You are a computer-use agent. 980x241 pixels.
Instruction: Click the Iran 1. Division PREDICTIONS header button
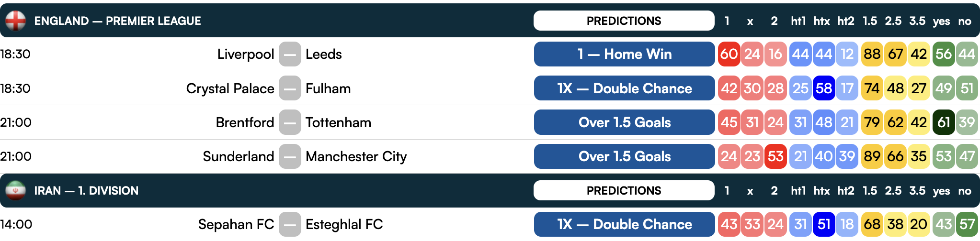coord(624,190)
